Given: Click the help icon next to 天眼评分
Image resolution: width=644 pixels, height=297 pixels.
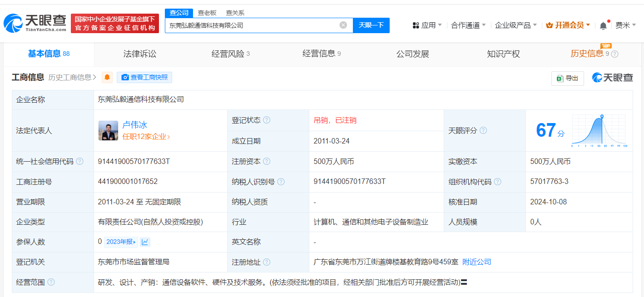Looking at the screenshot, I should click(x=483, y=130).
